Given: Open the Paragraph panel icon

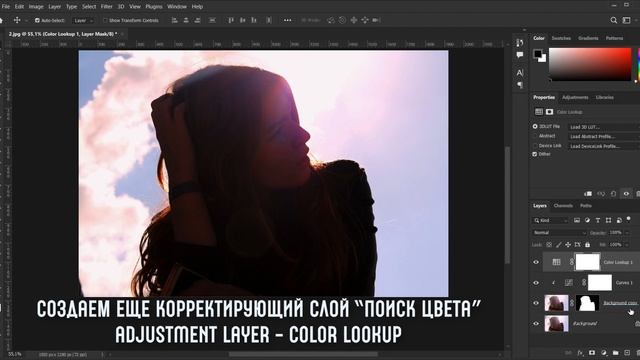Looking at the screenshot, I should coord(520,84).
